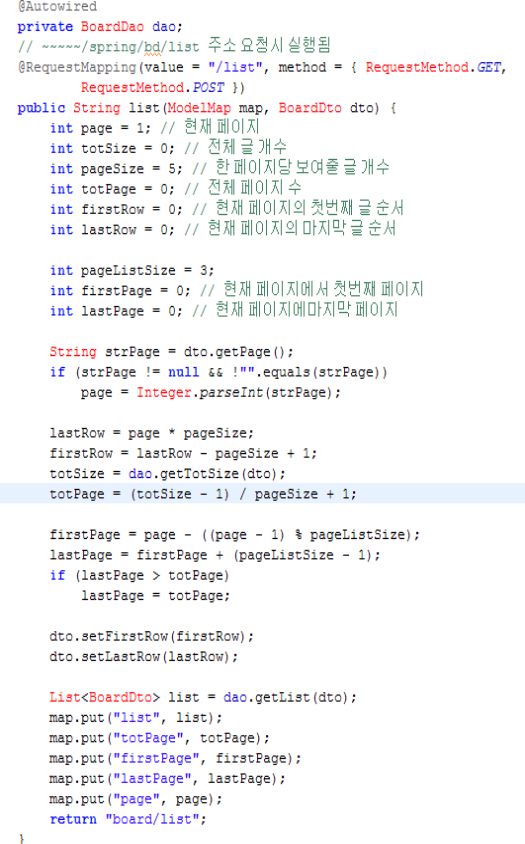Click the 'map.put("page", page);' line
This screenshot has width=525, height=844.
coord(136,799)
